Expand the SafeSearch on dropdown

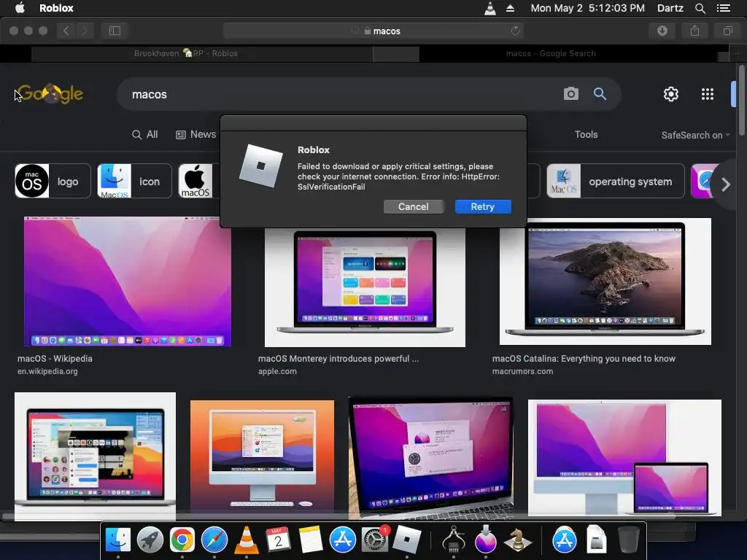(x=695, y=135)
